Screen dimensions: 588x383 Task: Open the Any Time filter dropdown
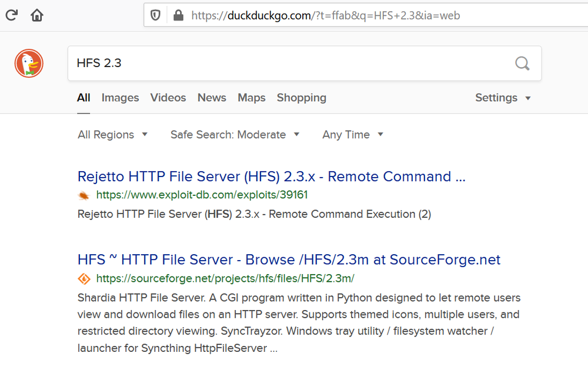352,135
